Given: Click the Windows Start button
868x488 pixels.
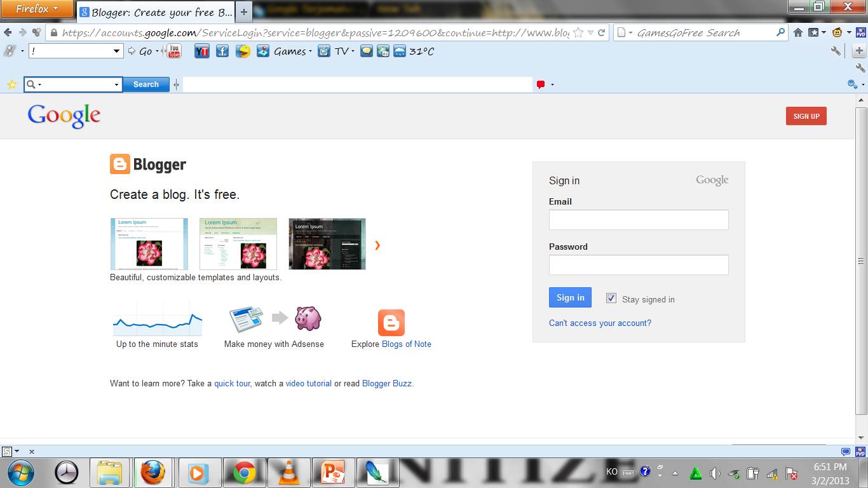Looking at the screenshot, I should 21,473.
